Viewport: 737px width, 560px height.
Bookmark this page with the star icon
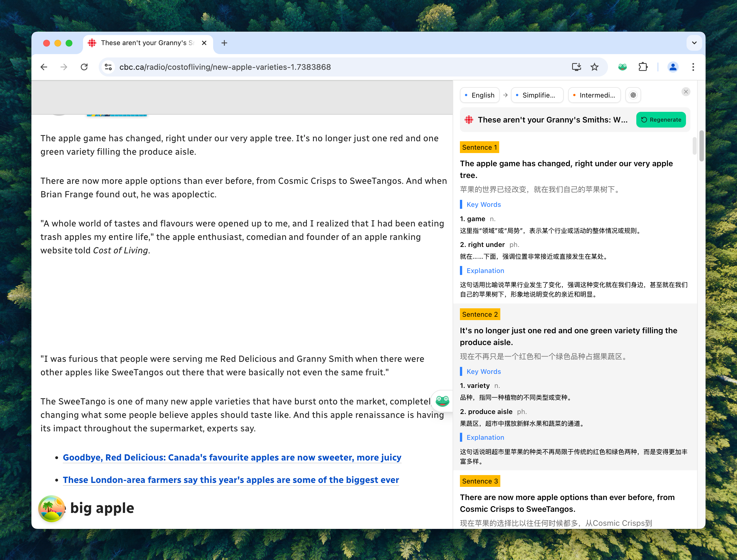[x=594, y=67]
